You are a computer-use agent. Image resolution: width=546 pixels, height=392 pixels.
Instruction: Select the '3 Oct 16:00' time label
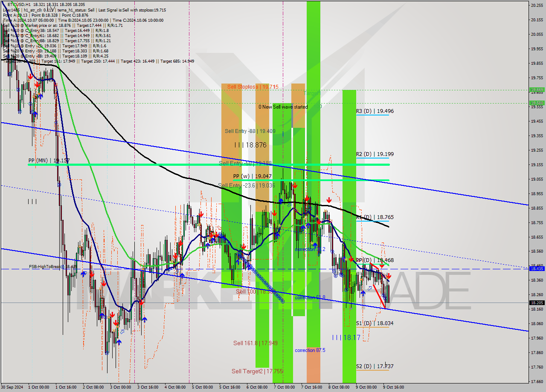[148, 387]
